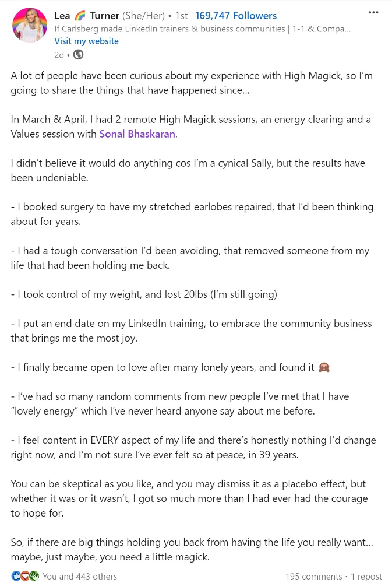Open Sonal Bhaskaran's profile mention
This screenshot has height=583, width=392.
coord(137,134)
